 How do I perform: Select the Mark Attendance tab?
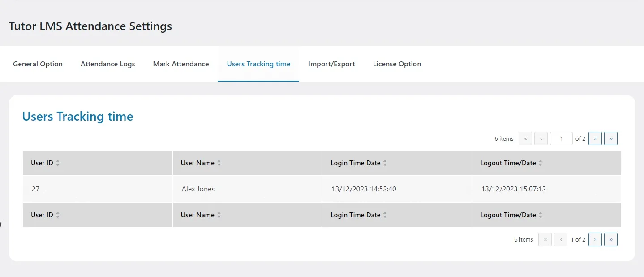click(181, 64)
